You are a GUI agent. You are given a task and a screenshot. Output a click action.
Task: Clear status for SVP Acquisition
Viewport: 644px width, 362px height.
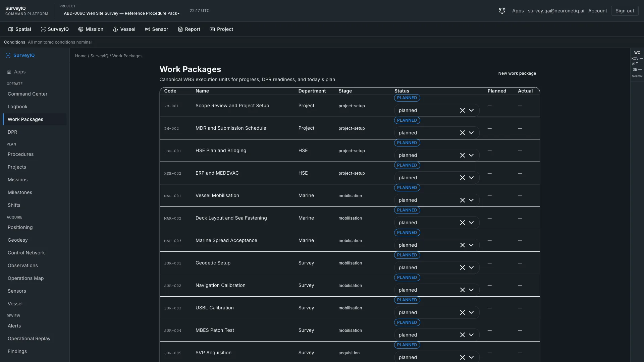(462, 357)
